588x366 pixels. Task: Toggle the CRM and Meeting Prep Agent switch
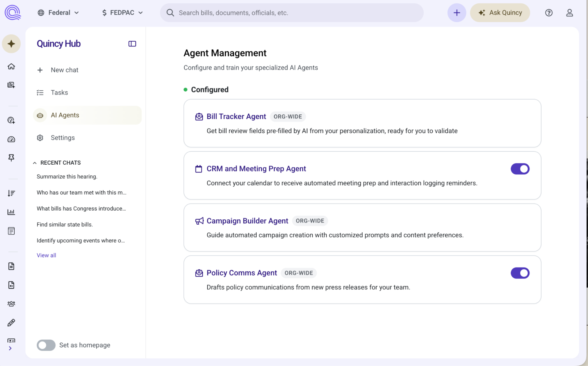point(520,169)
